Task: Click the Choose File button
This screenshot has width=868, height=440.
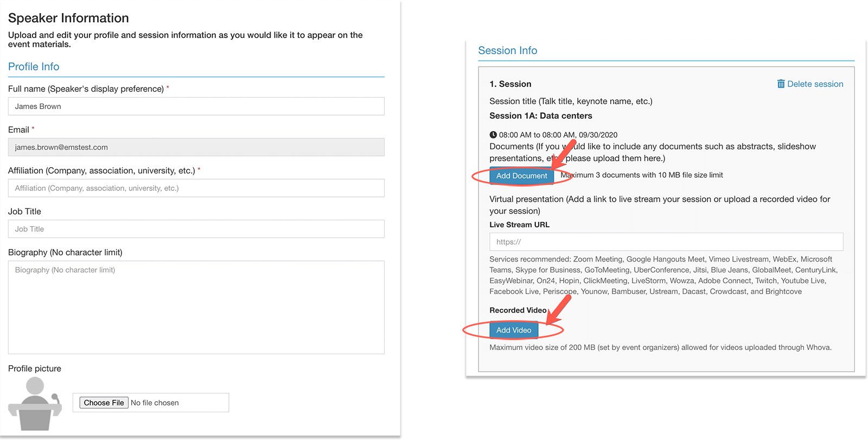Action: coord(104,403)
